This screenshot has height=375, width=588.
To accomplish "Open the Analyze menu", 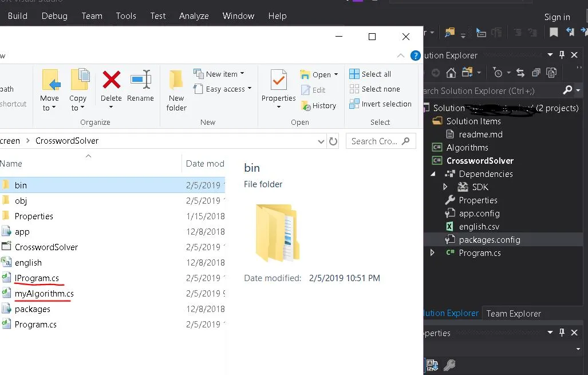I will pos(194,16).
